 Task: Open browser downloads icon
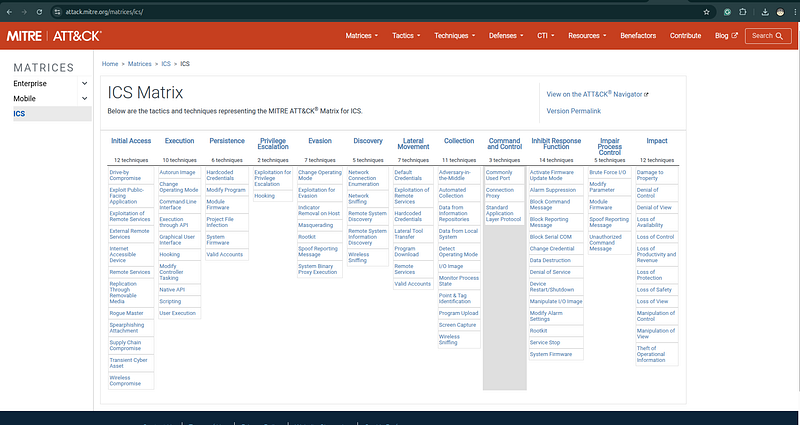(x=765, y=12)
